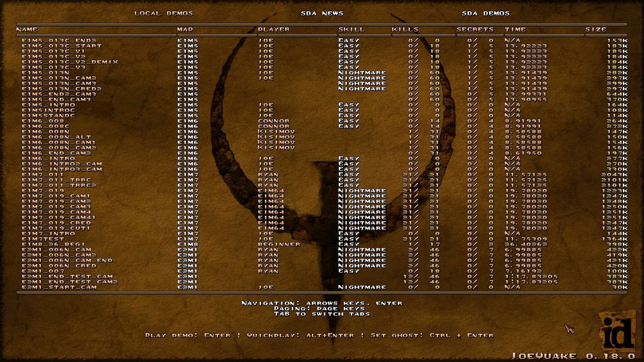Click the Beginner player name cell
644x362 pixels.
click(x=279, y=244)
